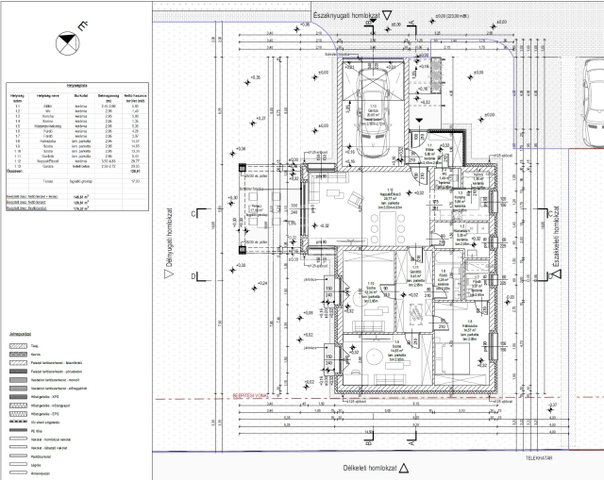Viewport: 604px width, 480px height.
Task: Click the lower terrace column
Action: click(242, 250)
